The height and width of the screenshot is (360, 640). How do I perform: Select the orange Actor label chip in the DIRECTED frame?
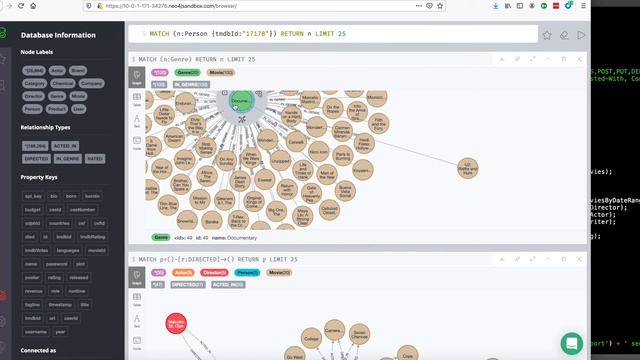[183, 273]
